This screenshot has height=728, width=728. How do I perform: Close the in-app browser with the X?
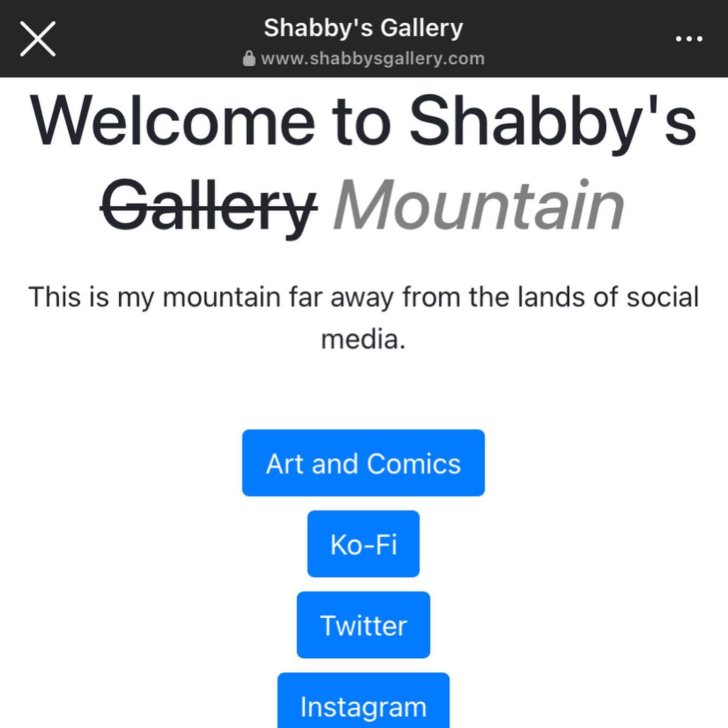38,39
